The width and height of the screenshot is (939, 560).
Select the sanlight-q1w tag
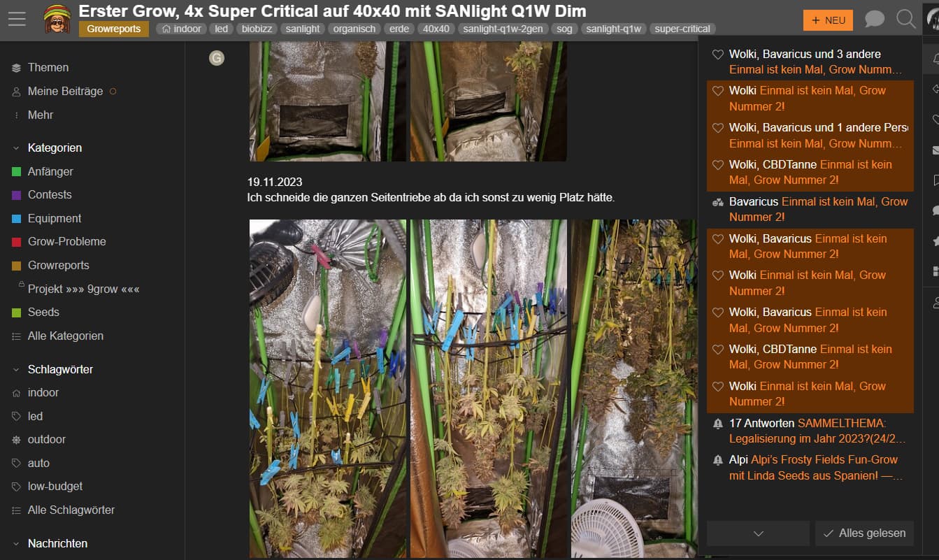pyautogui.click(x=613, y=29)
